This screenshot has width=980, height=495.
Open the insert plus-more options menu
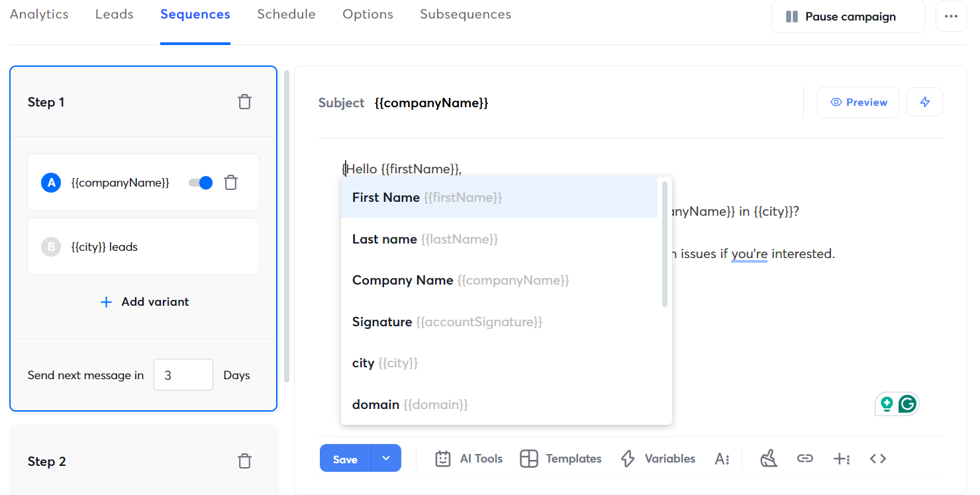click(x=842, y=459)
